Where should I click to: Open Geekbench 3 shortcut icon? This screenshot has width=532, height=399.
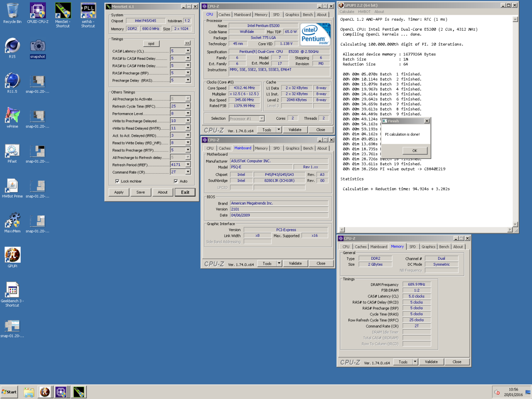12,295
